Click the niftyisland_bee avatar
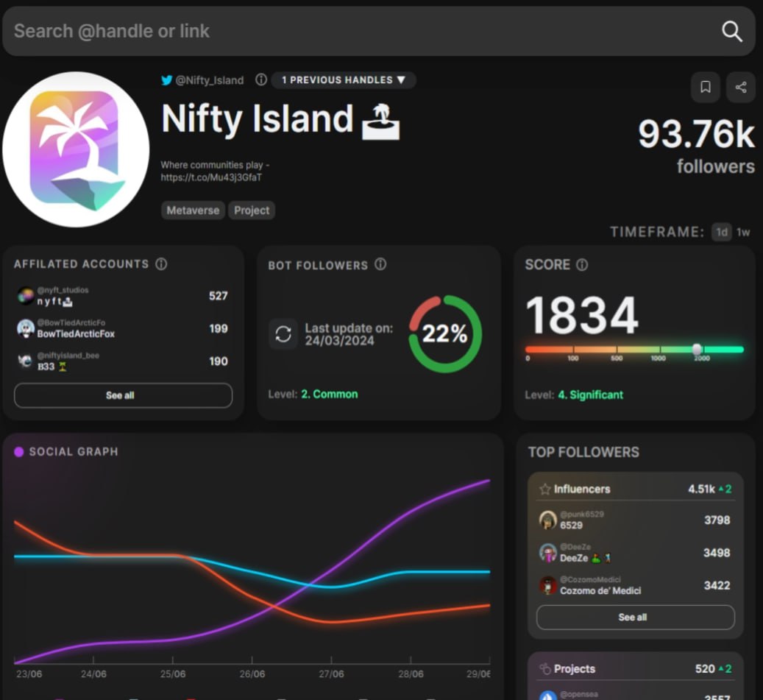 [25, 361]
